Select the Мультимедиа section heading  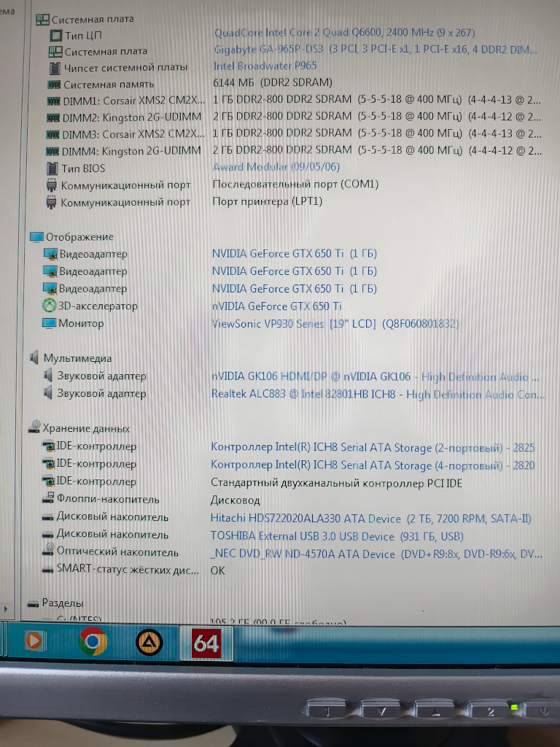tap(77, 358)
